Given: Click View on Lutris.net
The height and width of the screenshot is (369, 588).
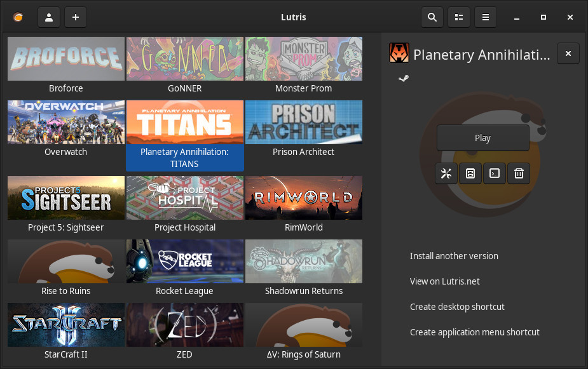Looking at the screenshot, I should pos(445,281).
